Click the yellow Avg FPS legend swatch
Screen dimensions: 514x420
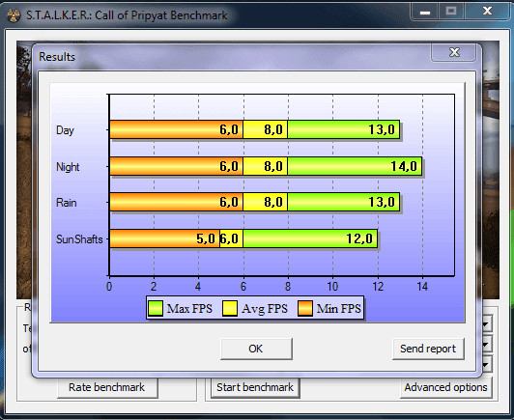point(230,308)
